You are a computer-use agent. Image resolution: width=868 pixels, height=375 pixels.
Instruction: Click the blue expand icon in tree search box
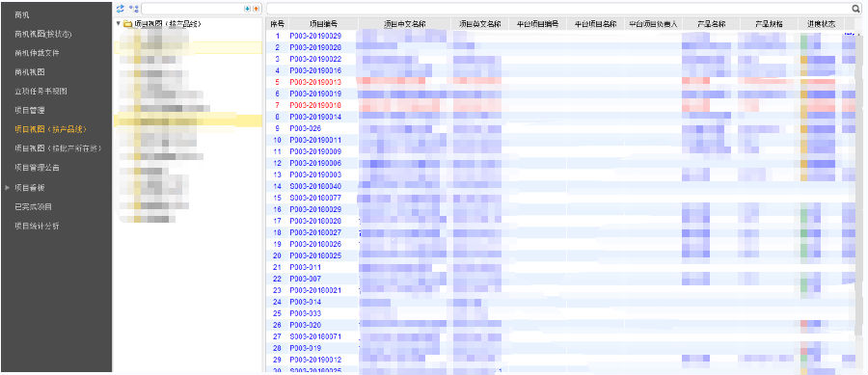248,9
